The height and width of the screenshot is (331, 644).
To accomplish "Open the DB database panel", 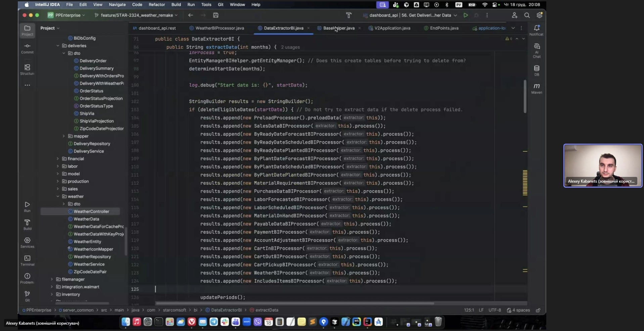I will [537, 70].
